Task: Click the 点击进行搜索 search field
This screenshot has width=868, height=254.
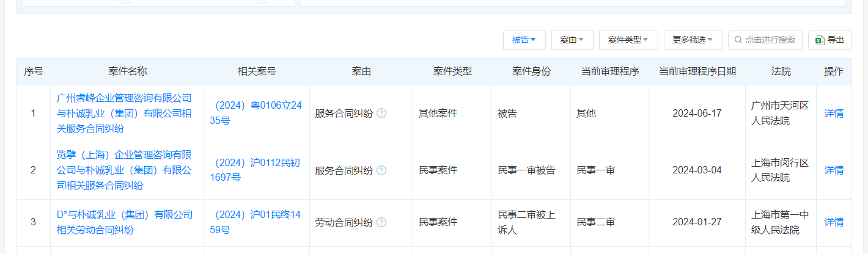Action: point(770,40)
